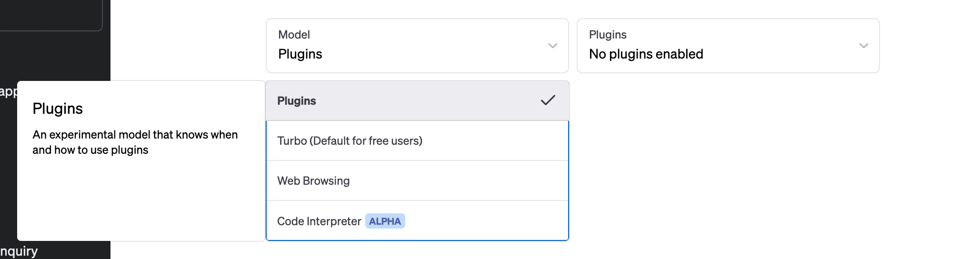980x259 pixels.
Task: Select the Plugins model option
Action: click(x=297, y=101)
